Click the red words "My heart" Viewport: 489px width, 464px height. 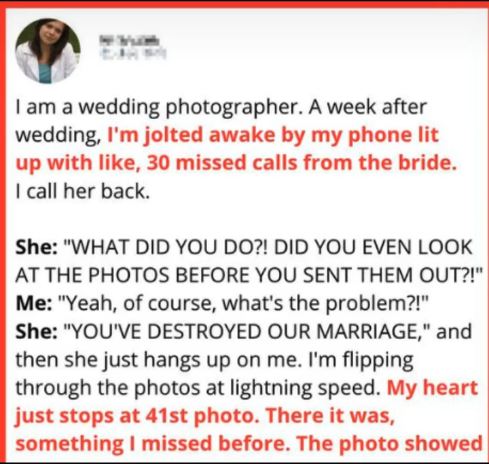432,388
